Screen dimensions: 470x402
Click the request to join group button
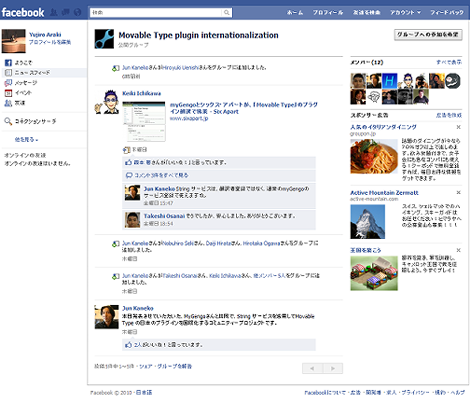click(x=428, y=35)
